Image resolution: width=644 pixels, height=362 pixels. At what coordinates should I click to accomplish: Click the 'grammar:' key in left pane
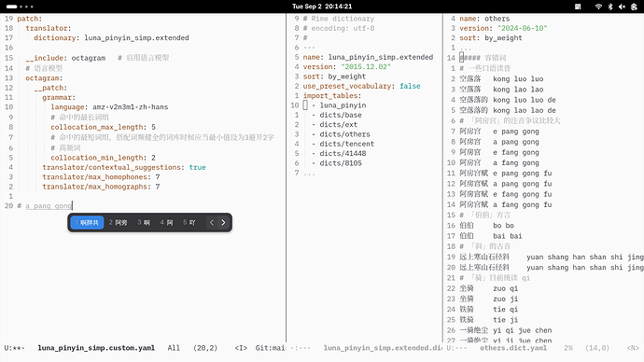[x=59, y=98]
